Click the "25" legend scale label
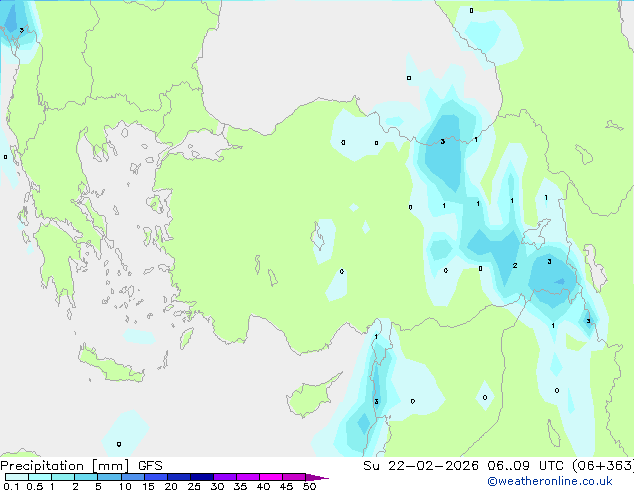Viewport: 634px width, 490px height. (x=194, y=486)
